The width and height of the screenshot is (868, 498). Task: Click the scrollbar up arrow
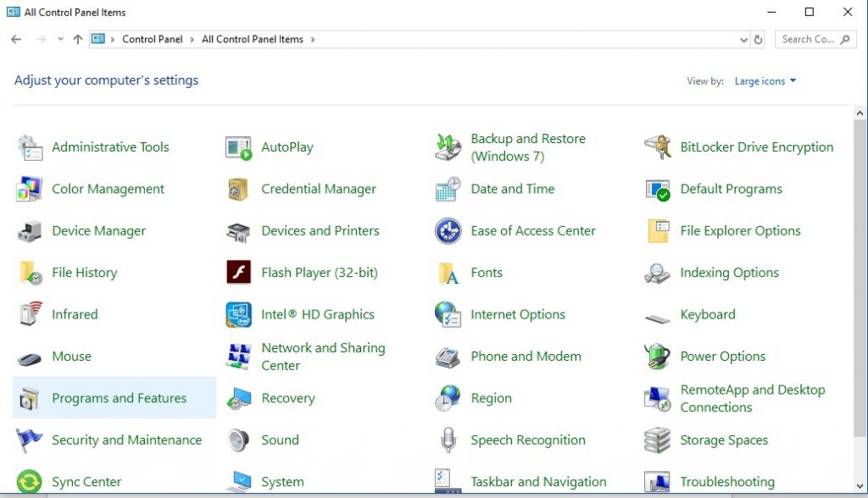pos(860,113)
